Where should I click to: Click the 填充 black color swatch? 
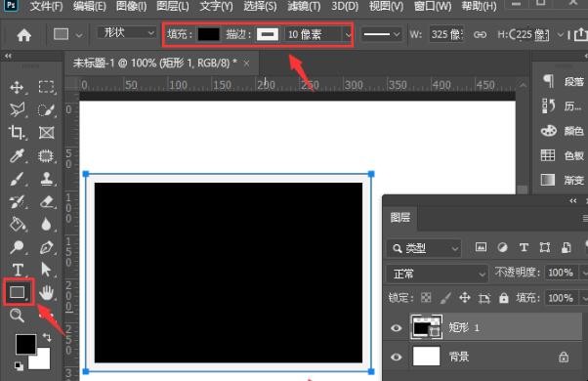pyautogui.click(x=208, y=34)
